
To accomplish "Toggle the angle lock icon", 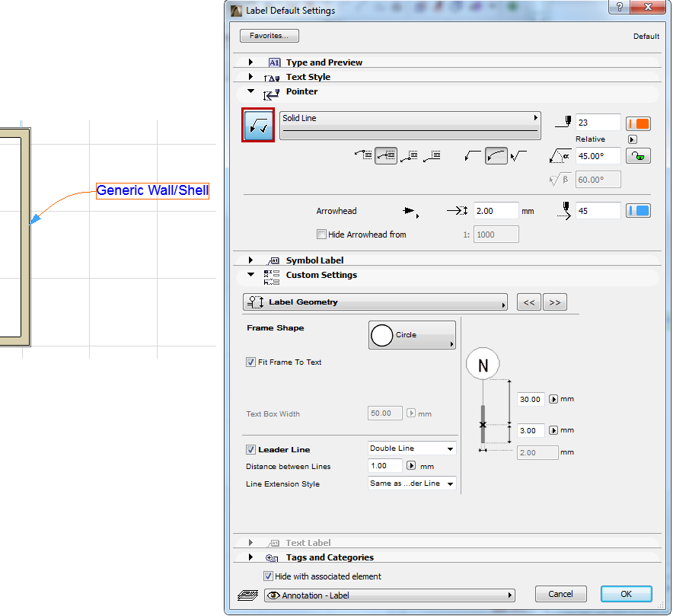I will point(638,156).
